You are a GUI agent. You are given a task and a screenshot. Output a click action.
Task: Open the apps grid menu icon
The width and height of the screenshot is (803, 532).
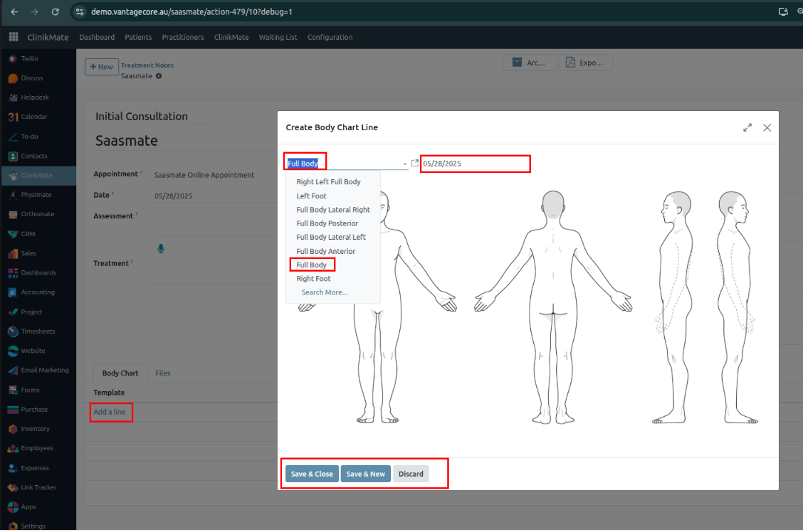point(14,37)
